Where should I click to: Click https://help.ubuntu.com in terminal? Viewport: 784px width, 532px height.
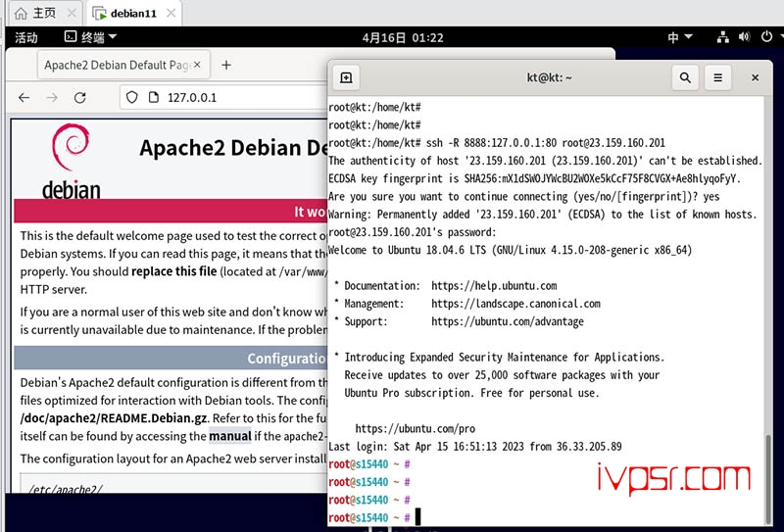coord(494,286)
